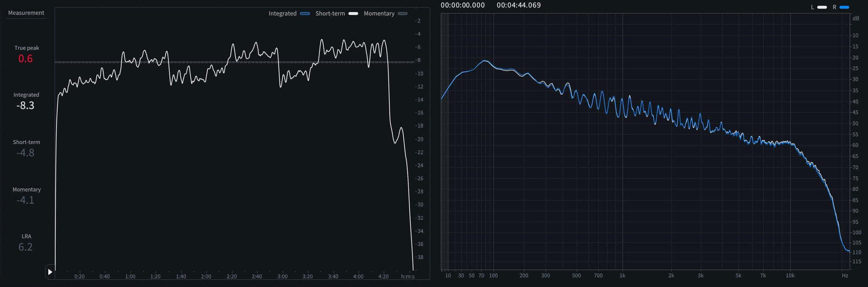The width and height of the screenshot is (868, 287).
Task: Click the start timecode 00:00:00.000
Action: (x=463, y=5)
